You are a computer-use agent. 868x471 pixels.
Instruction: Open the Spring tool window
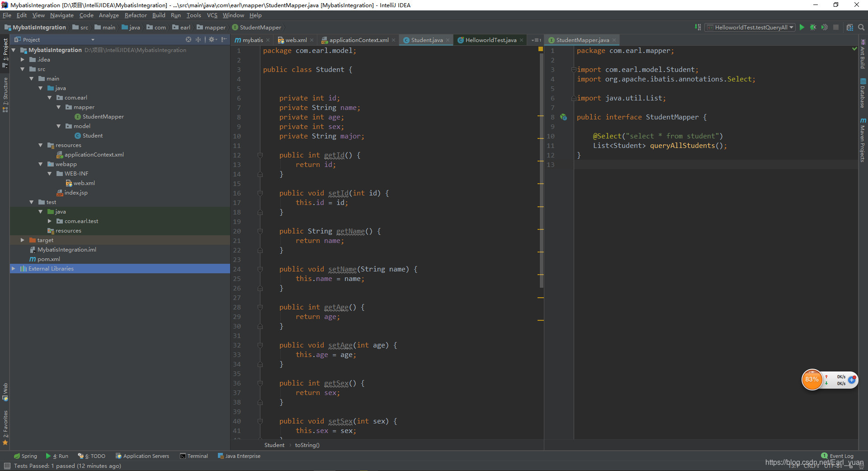click(x=25, y=456)
